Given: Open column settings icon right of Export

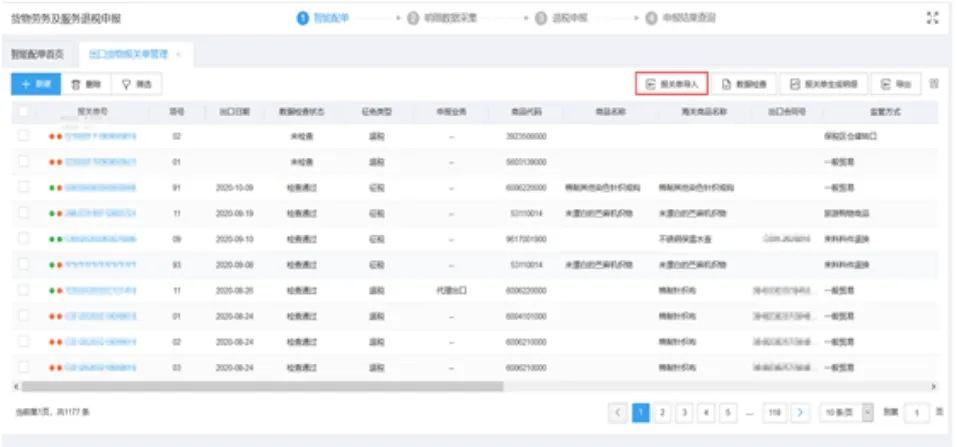Looking at the screenshot, I should [934, 85].
